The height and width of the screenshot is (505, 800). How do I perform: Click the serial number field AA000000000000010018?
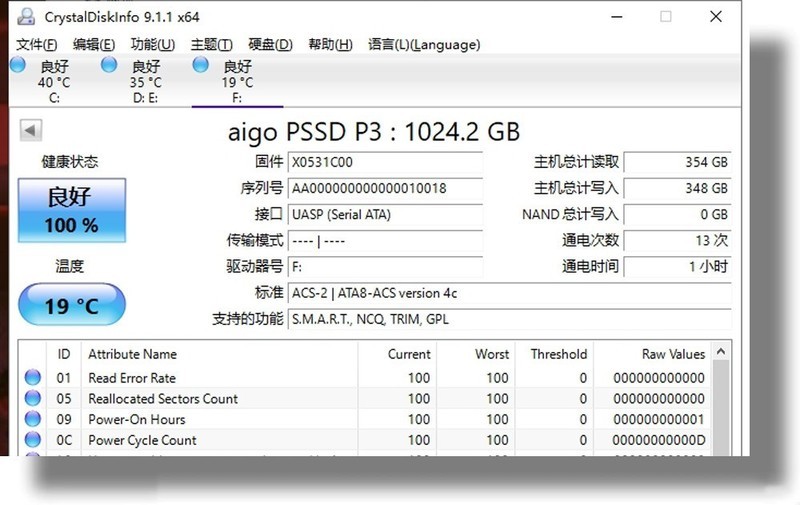coord(385,189)
